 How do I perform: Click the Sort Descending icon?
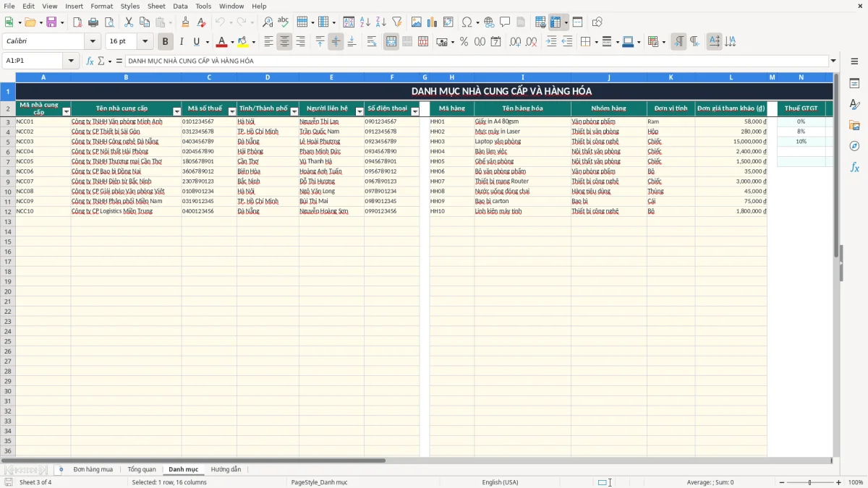pos(381,22)
